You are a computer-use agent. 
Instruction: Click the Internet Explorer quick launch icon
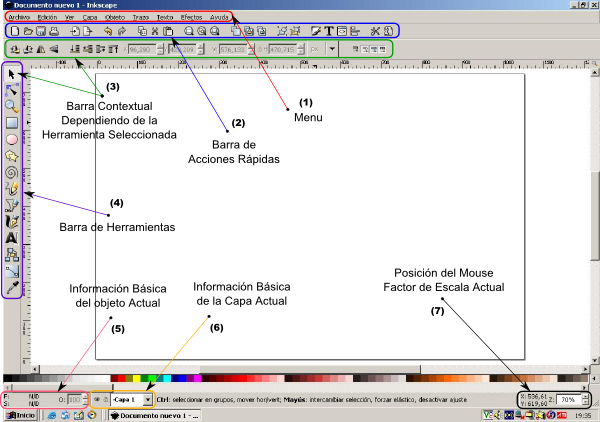click(52, 415)
